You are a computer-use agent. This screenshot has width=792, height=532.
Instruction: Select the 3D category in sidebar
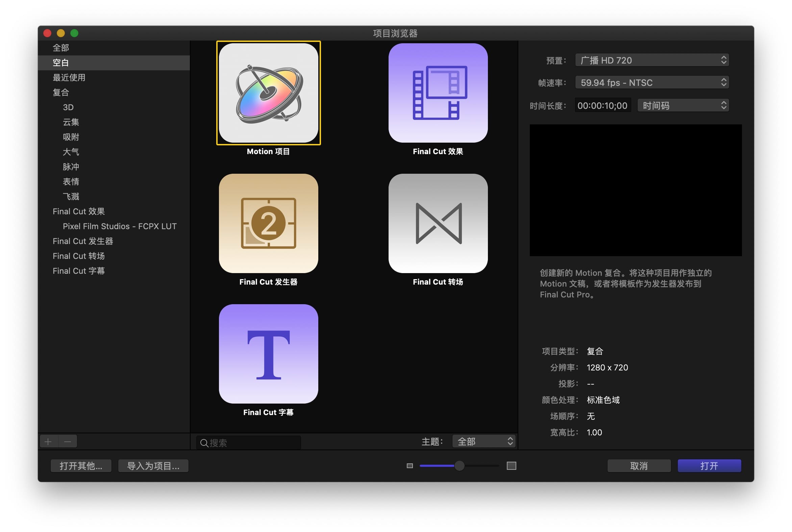[x=68, y=107]
